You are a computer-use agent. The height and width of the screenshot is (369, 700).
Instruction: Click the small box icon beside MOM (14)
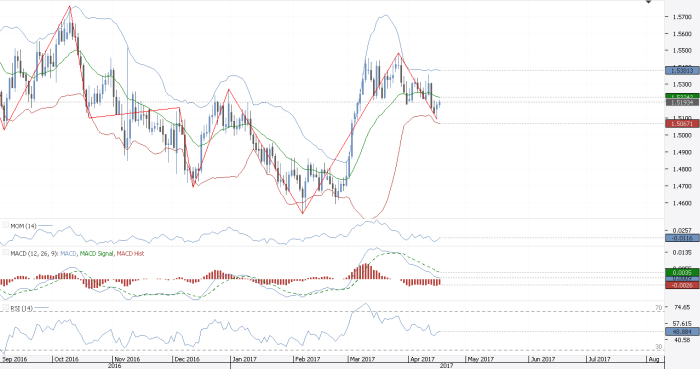[5, 225]
